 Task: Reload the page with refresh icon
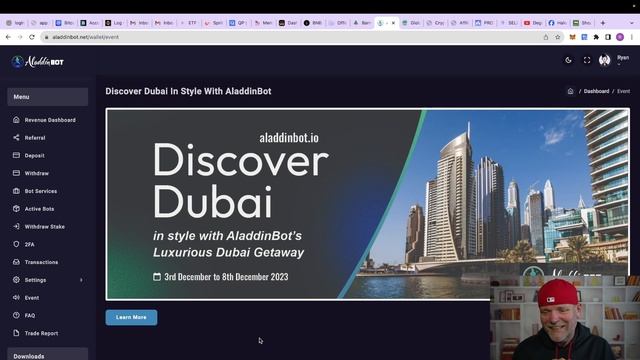(32, 37)
